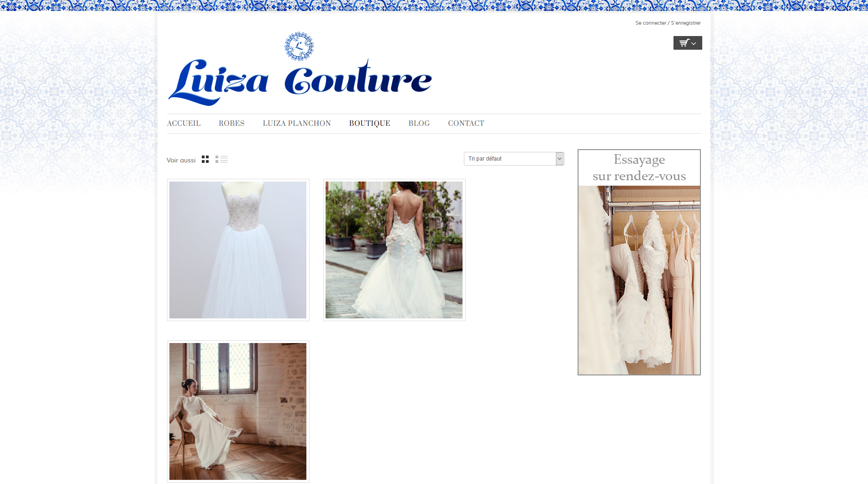868x484 pixels.
Task: Click the sort dropdown arrow button
Action: 559,159
